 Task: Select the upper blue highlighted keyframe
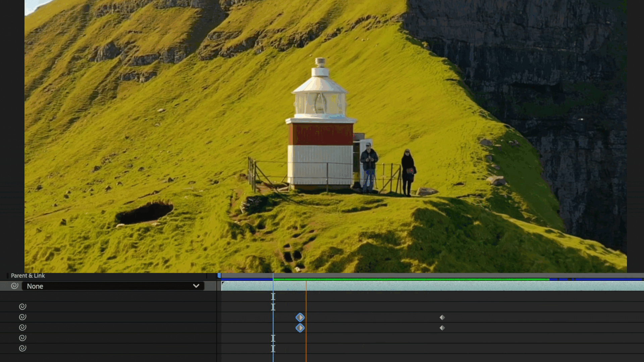tap(300, 317)
